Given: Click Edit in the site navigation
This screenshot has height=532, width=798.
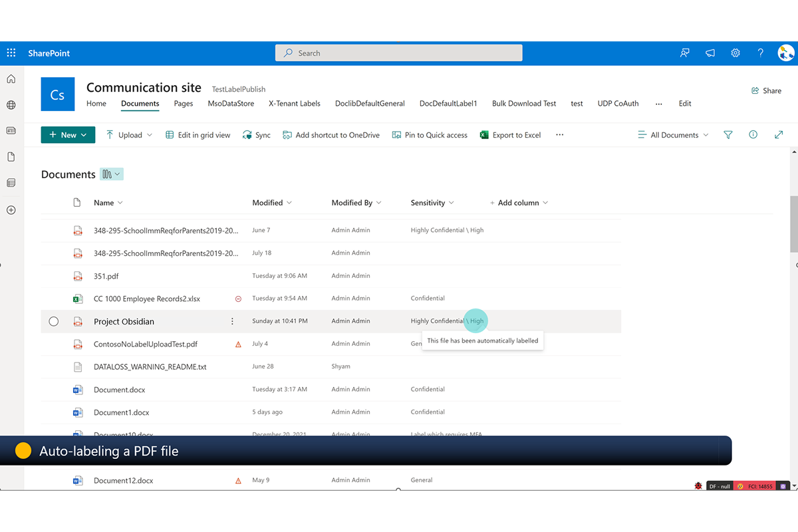Looking at the screenshot, I should tap(685, 104).
